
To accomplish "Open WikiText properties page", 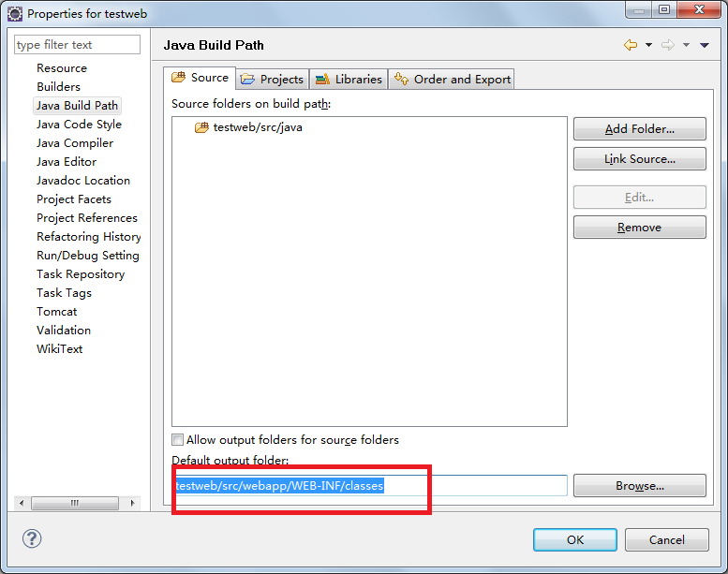I will (59, 349).
